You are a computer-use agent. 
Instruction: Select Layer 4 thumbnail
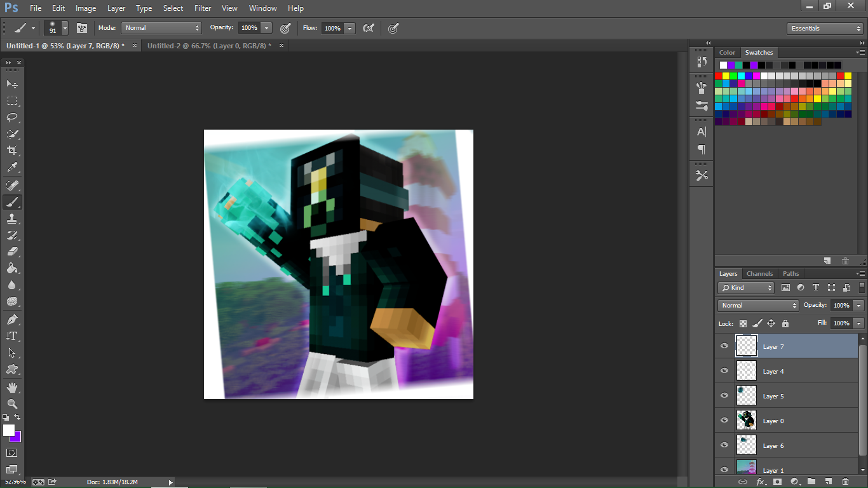[x=747, y=371]
